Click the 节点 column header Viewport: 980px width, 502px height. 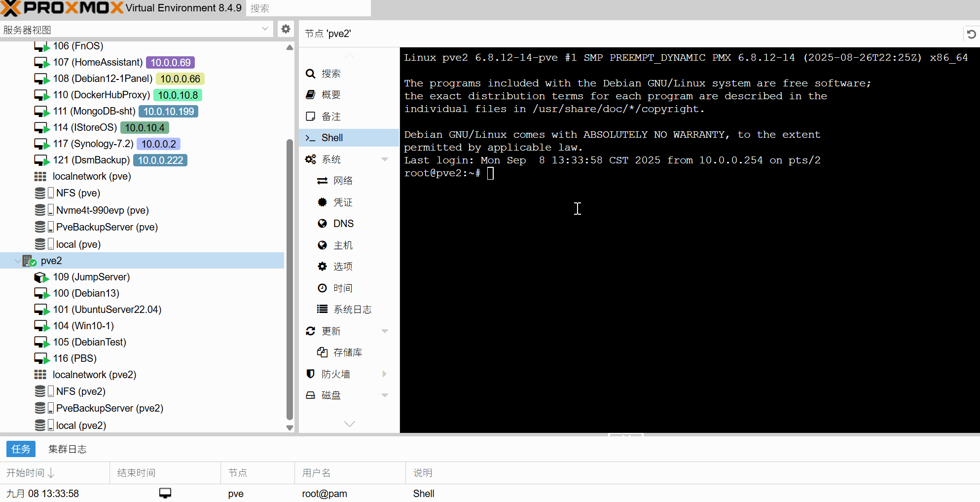click(x=257, y=473)
